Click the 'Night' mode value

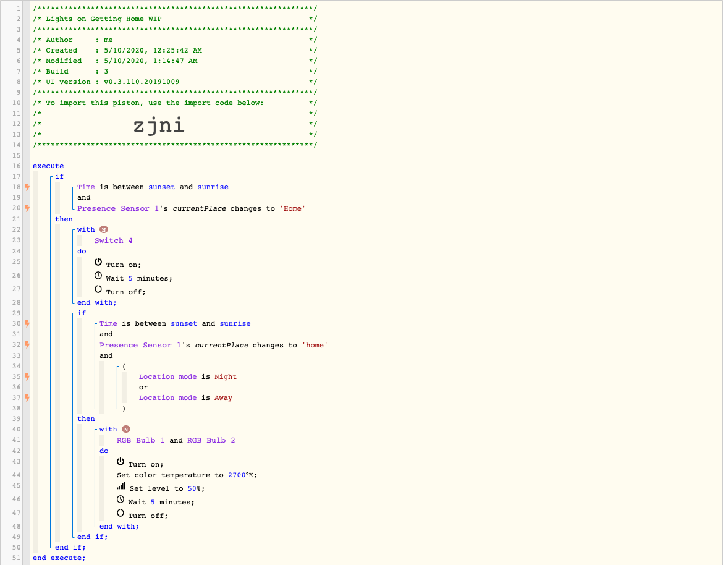click(x=226, y=376)
